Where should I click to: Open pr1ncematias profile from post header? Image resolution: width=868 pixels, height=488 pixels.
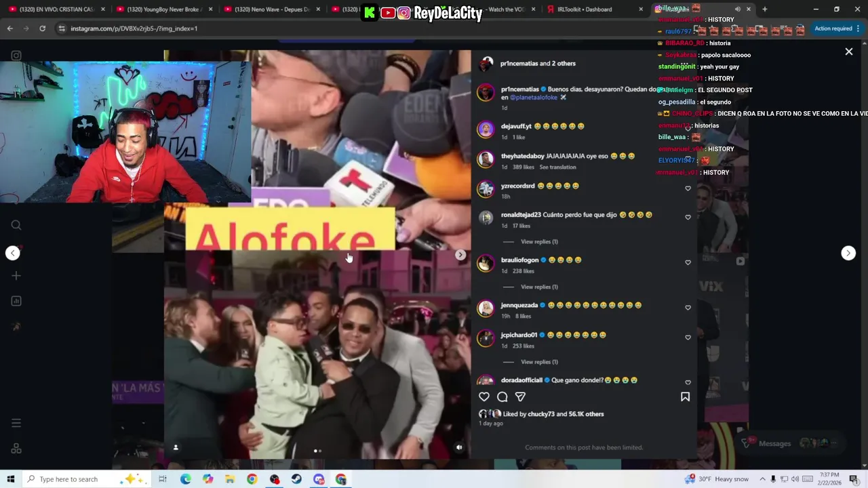pyautogui.click(x=519, y=64)
